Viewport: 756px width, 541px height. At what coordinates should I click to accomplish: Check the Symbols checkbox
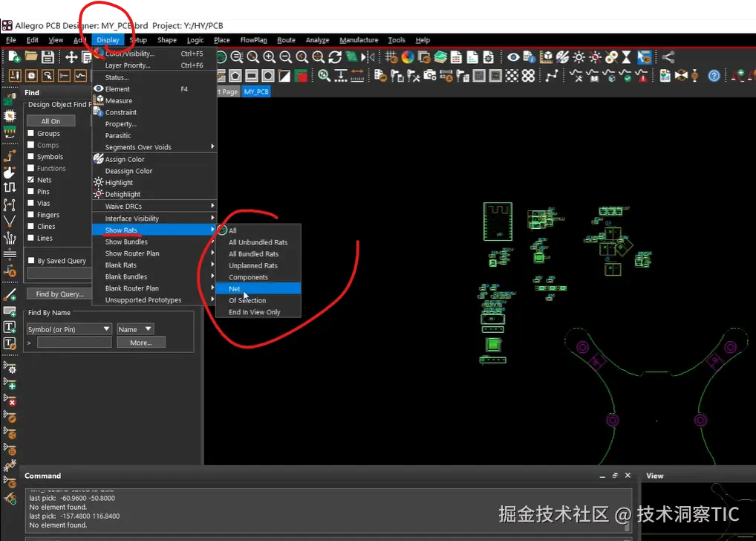pyautogui.click(x=31, y=156)
